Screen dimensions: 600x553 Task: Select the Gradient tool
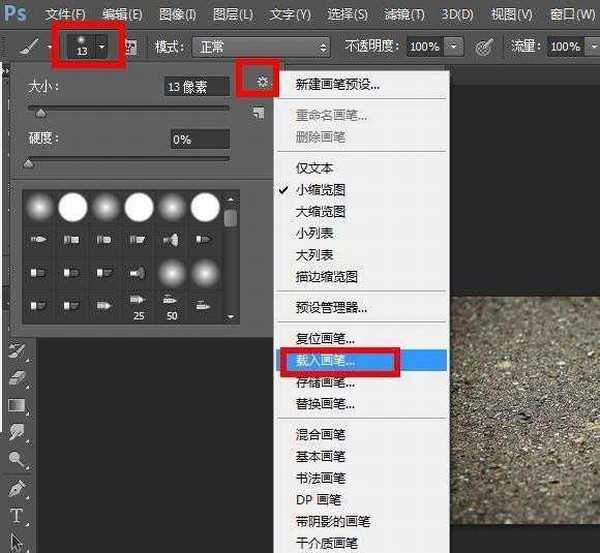point(17,405)
